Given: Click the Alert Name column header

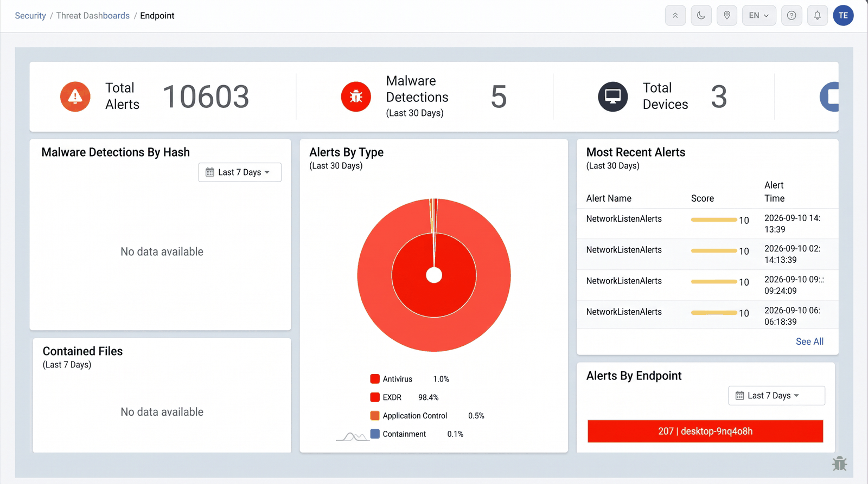Looking at the screenshot, I should [609, 198].
